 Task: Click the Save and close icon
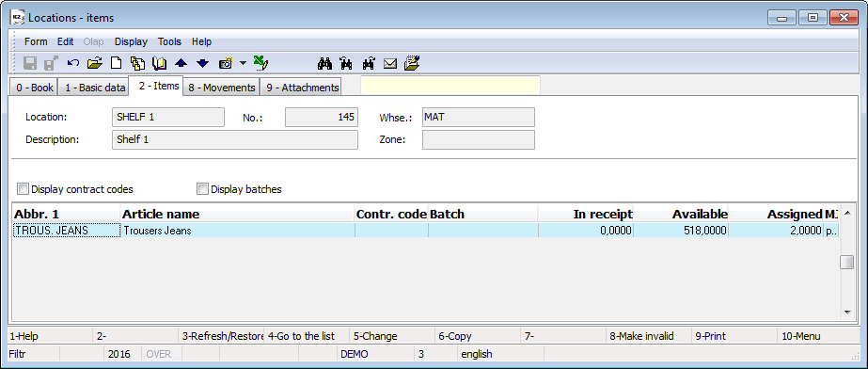click(x=51, y=63)
